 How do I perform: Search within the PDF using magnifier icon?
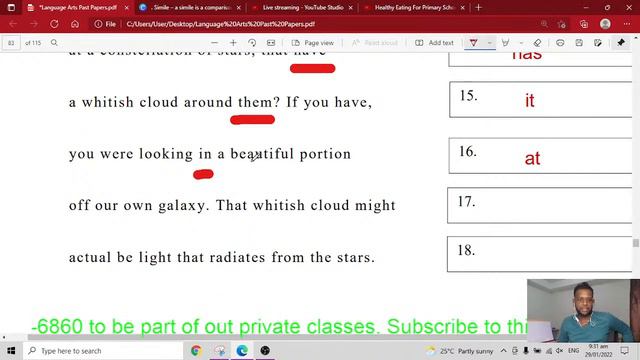pos(54,42)
